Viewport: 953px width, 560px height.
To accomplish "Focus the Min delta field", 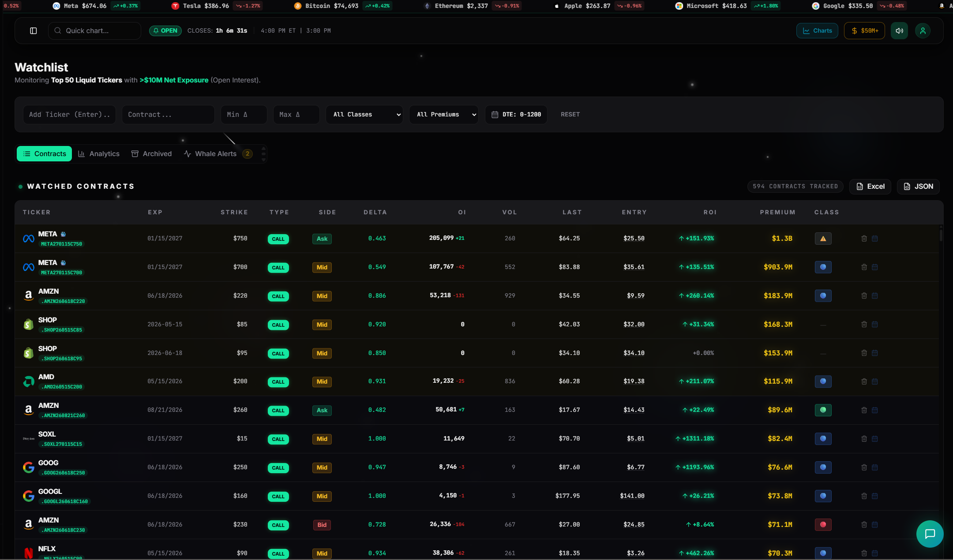I will pyautogui.click(x=244, y=115).
